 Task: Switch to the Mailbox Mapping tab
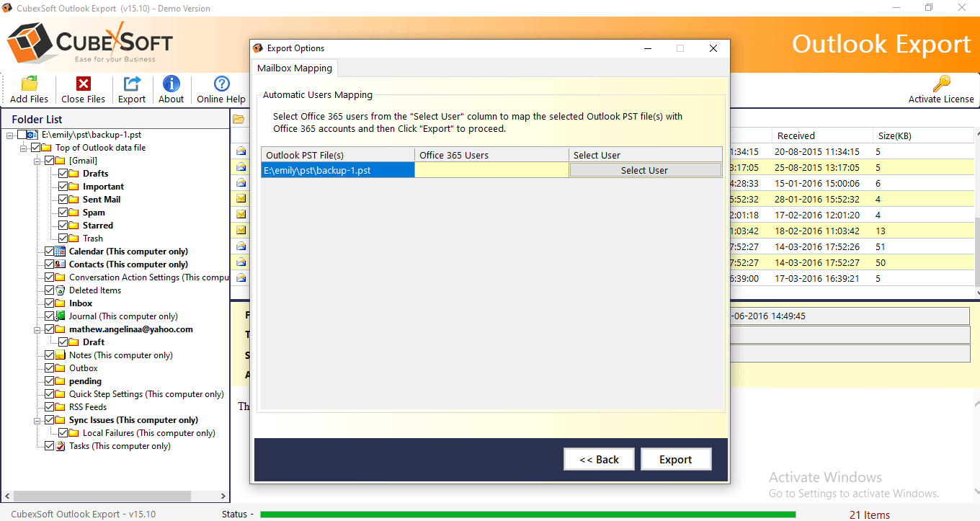(295, 68)
